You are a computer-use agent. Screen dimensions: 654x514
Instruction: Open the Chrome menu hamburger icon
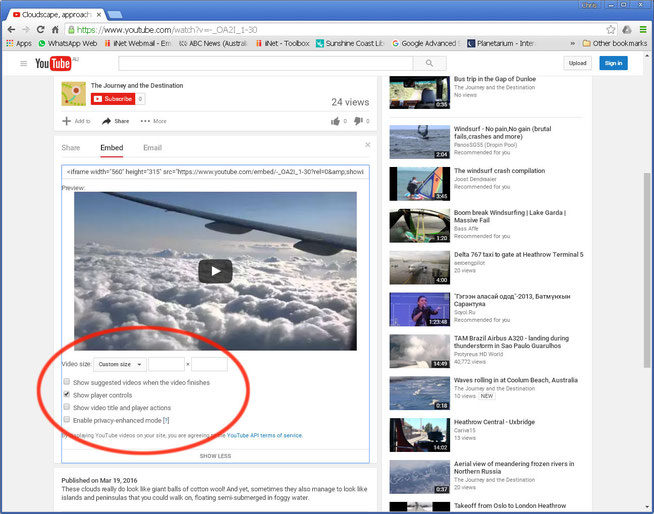click(643, 30)
